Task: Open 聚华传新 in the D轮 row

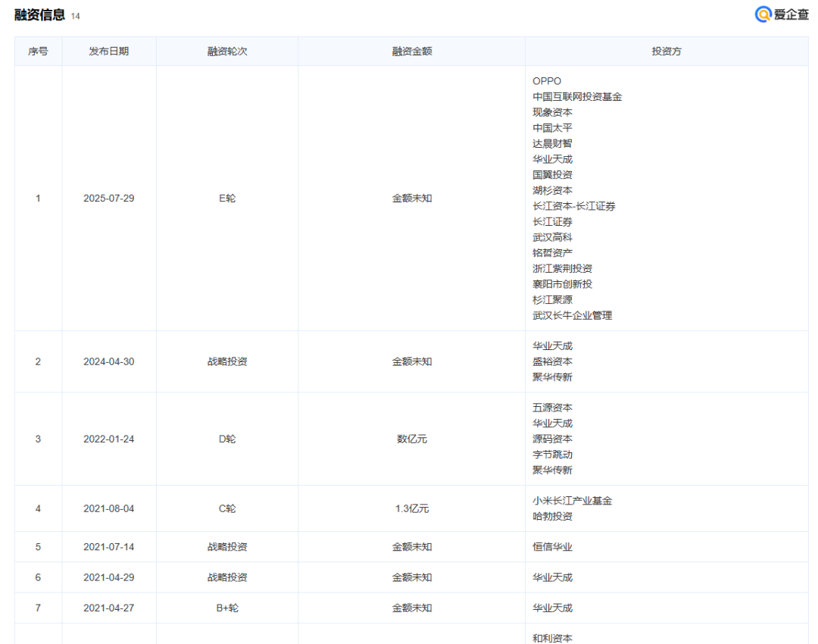Action: tap(552, 470)
